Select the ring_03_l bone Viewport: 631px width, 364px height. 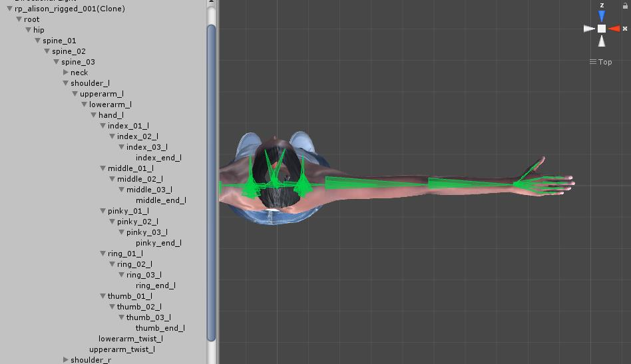coord(144,275)
